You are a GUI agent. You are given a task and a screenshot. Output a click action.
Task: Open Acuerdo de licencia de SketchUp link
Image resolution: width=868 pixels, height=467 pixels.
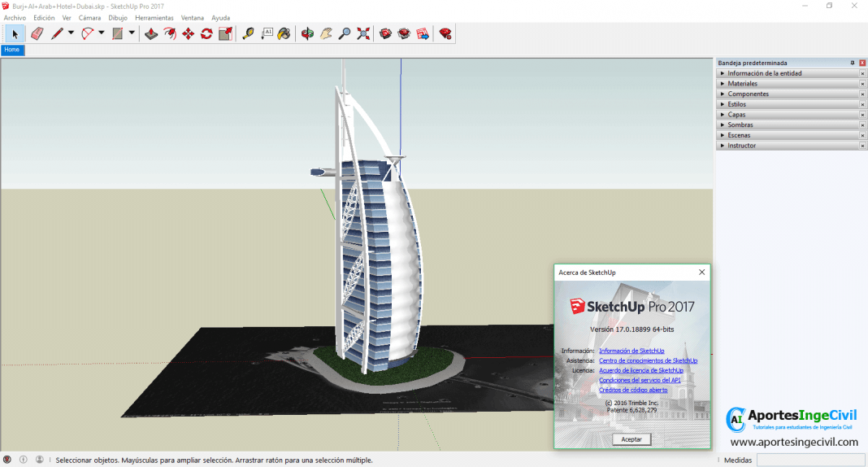641,371
